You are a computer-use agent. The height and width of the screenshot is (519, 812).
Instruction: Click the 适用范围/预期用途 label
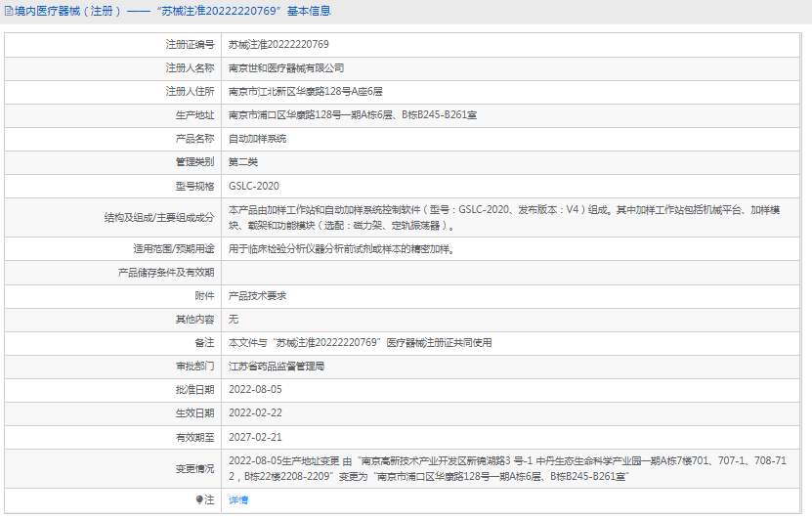(174, 249)
